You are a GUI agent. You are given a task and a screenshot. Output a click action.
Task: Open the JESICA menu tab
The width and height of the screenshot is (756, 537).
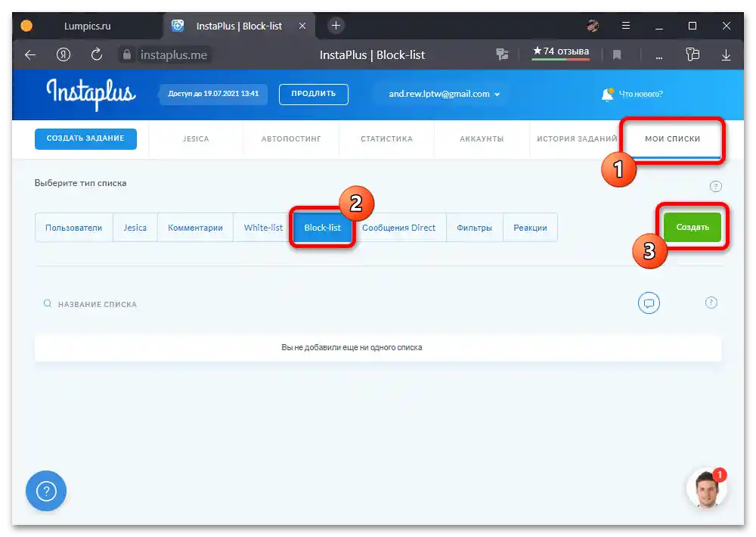(x=196, y=139)
